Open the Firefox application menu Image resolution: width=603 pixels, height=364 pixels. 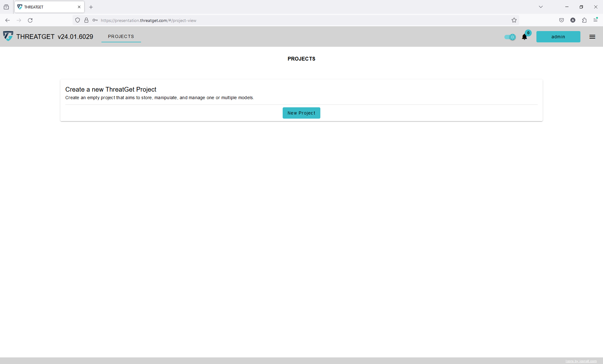[595, 20]
